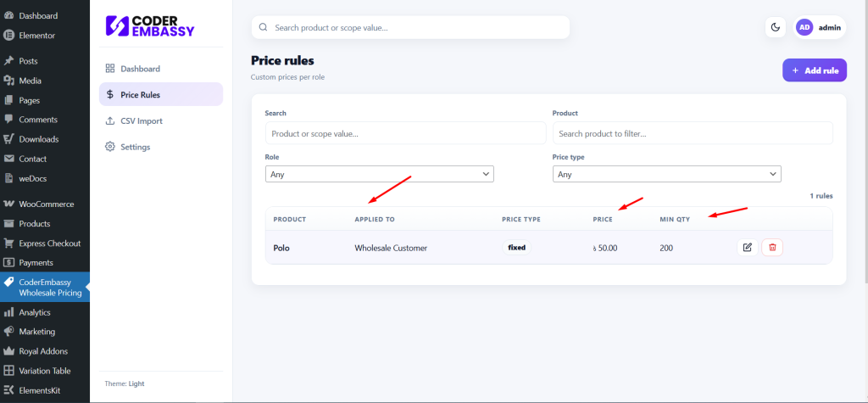Click the Coder Embassy logo

click(150, 27)
